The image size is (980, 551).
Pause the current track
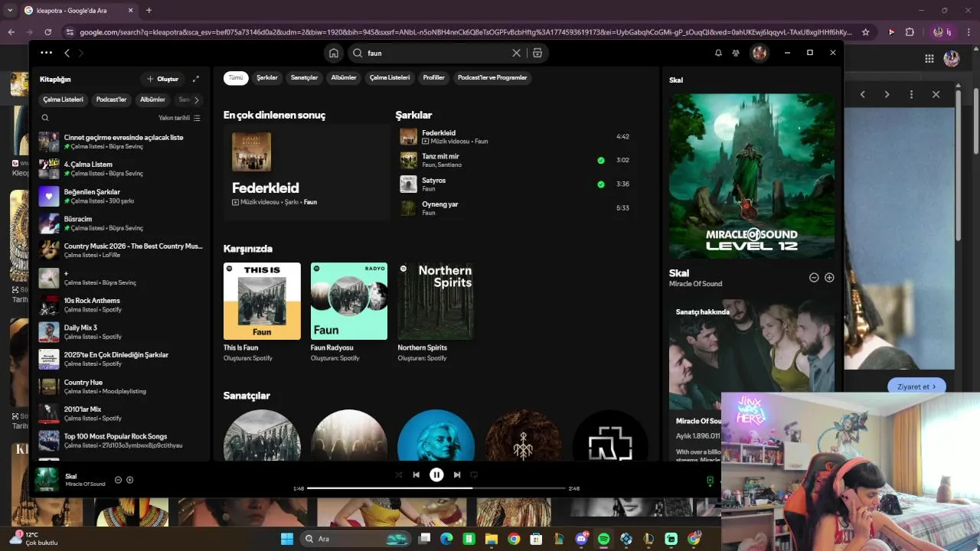click(436, 474)
